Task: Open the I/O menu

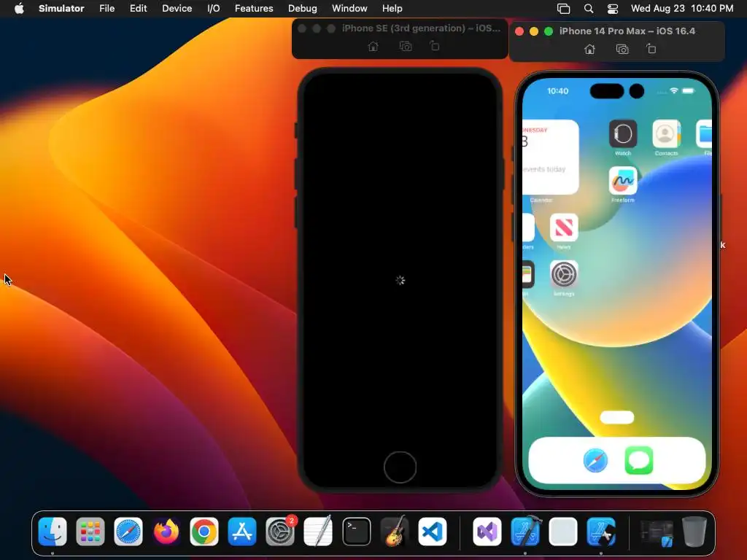Action: click(x=214, y=9)
